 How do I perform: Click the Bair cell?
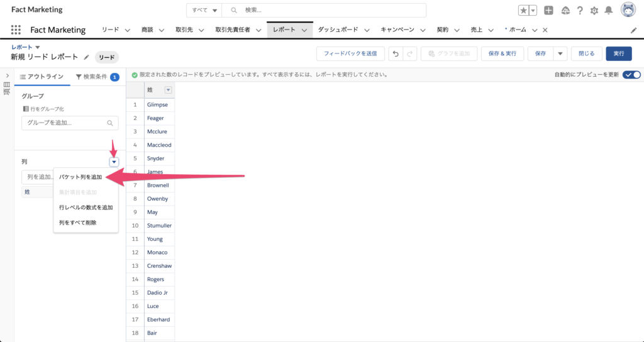(159, 333)
